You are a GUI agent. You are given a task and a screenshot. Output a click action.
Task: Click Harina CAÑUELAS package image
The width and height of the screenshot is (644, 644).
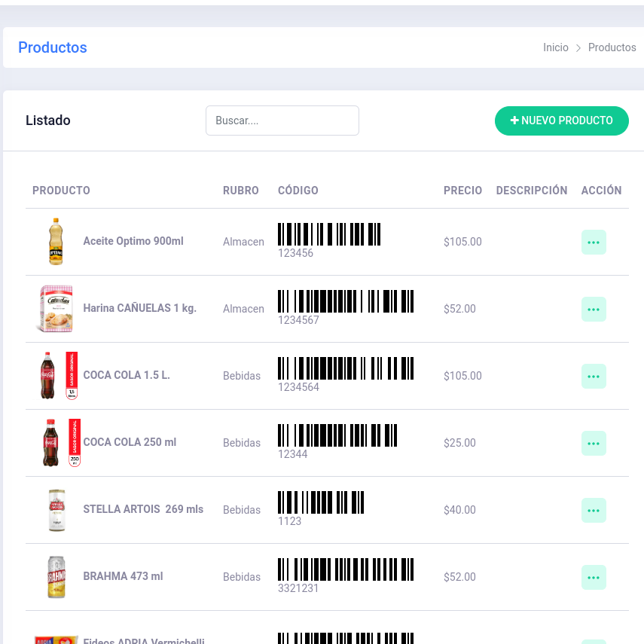click(x=56, y=309)
